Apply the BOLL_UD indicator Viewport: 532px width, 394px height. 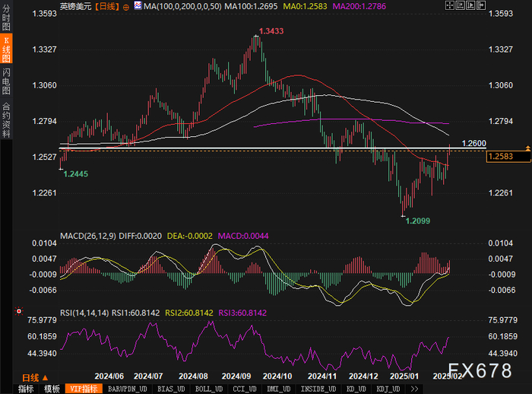pyautogui.click(x=209, y=389)
